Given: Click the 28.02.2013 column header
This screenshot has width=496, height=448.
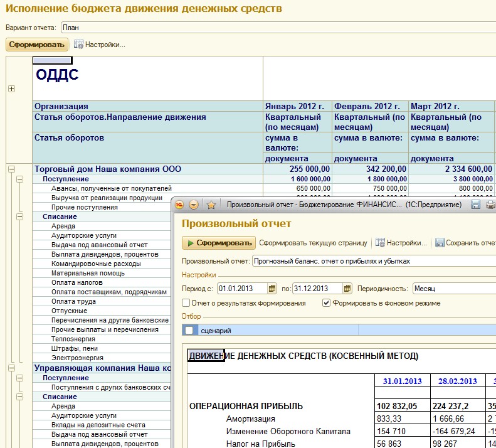Looking at the screenshot, I should click(457, 381).
